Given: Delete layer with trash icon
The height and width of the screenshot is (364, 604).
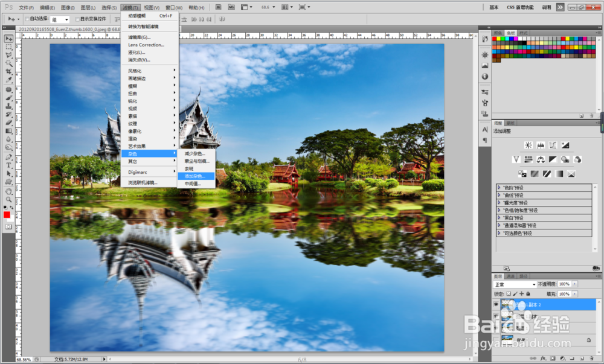Looking at the screenshot, I should (591, 358).
